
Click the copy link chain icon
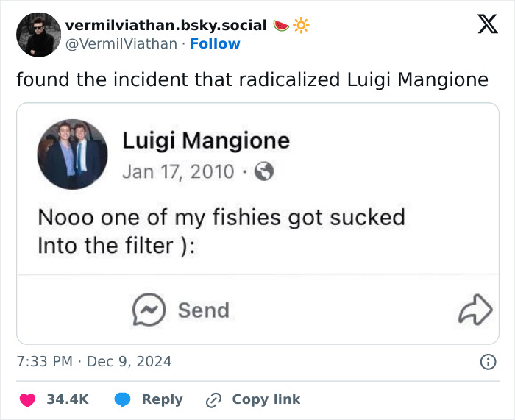214,399
